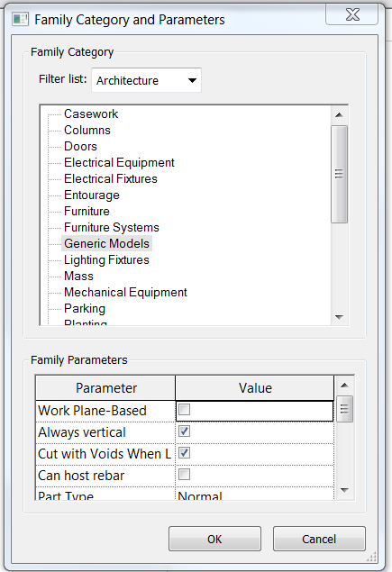
Task: Click the Always vertical parameter name
Action: 82,432
